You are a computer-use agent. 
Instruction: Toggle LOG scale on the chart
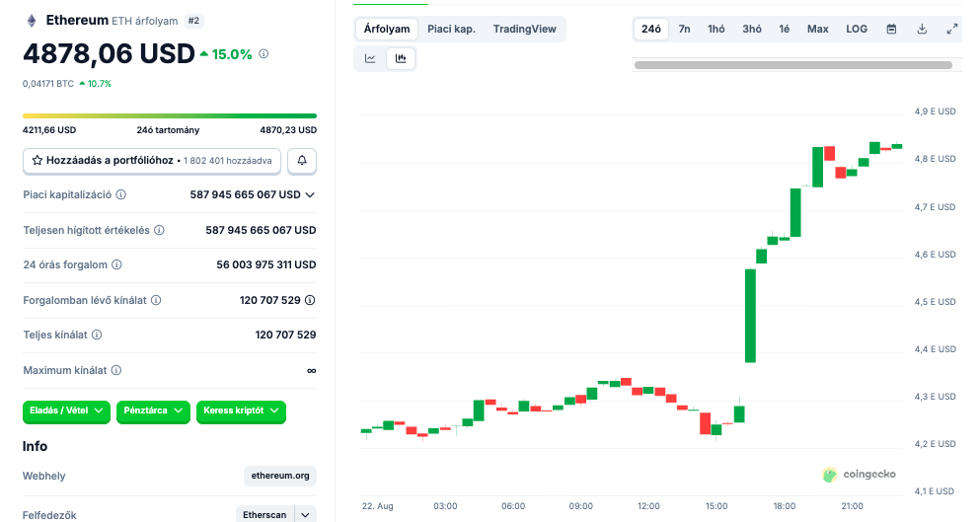[x=857, y=29]
